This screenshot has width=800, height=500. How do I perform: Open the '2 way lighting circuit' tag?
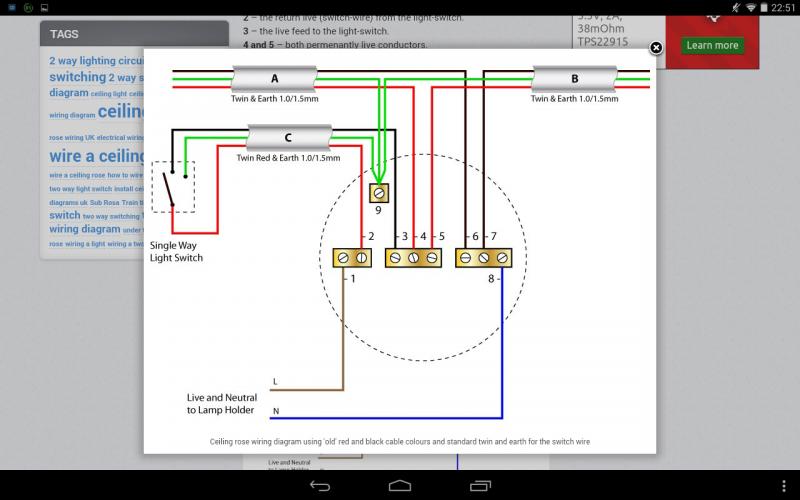tap(97, 61)
